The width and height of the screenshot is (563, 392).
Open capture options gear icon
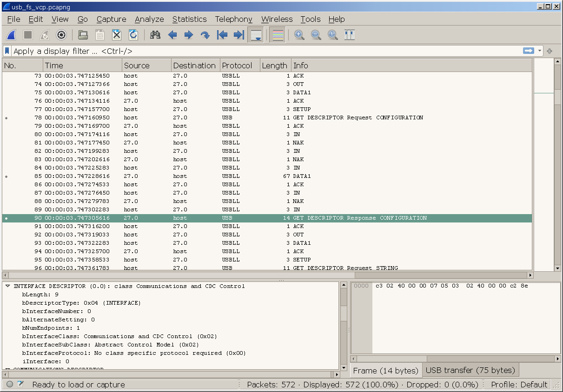61,35
